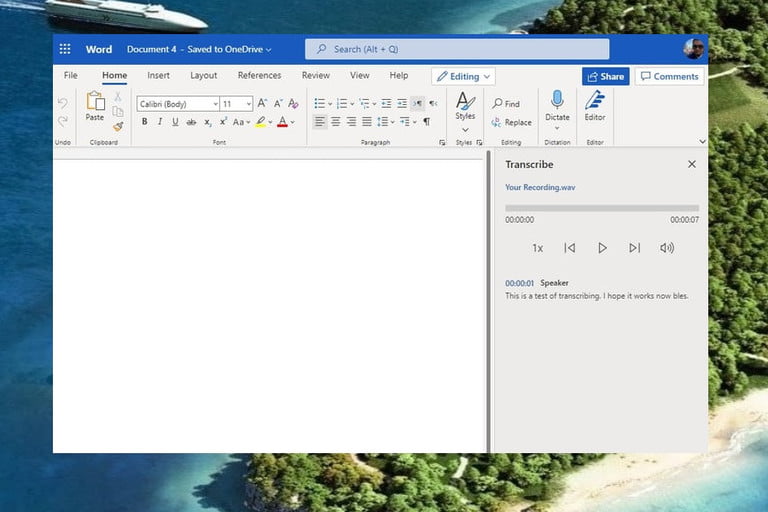768x512 pixels.
Task: Click the Clear Formatting icon
Action: [293, 104]
